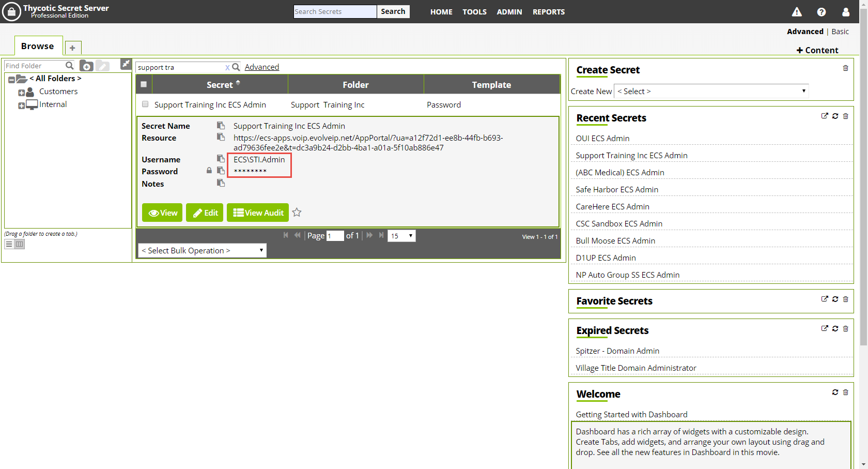The width and height of the screenshot is (868, 469).
Task: Open the user profile icon
Action: coord(845,12)
